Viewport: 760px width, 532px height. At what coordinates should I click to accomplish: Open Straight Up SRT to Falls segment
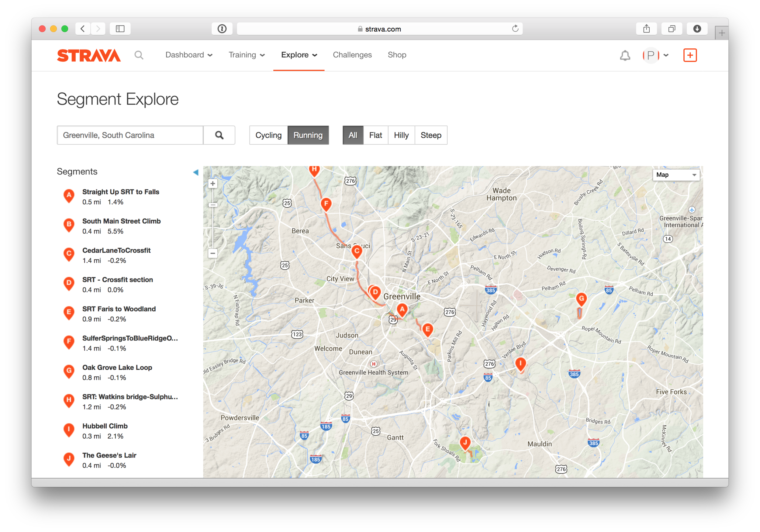pos(121,192)
